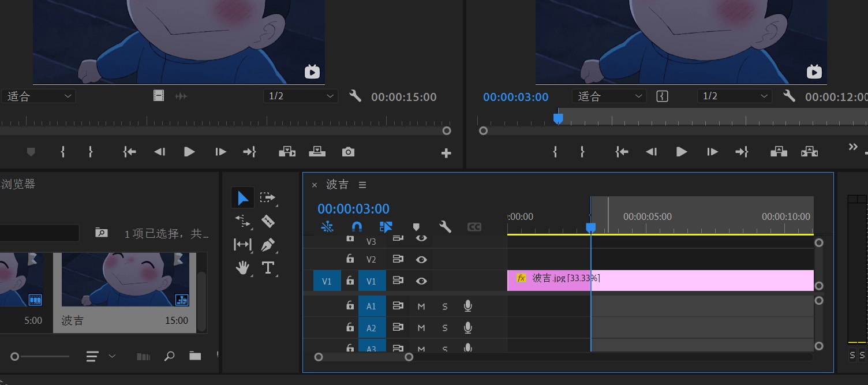Select the Ripple Edit tool

click(243, 221)
